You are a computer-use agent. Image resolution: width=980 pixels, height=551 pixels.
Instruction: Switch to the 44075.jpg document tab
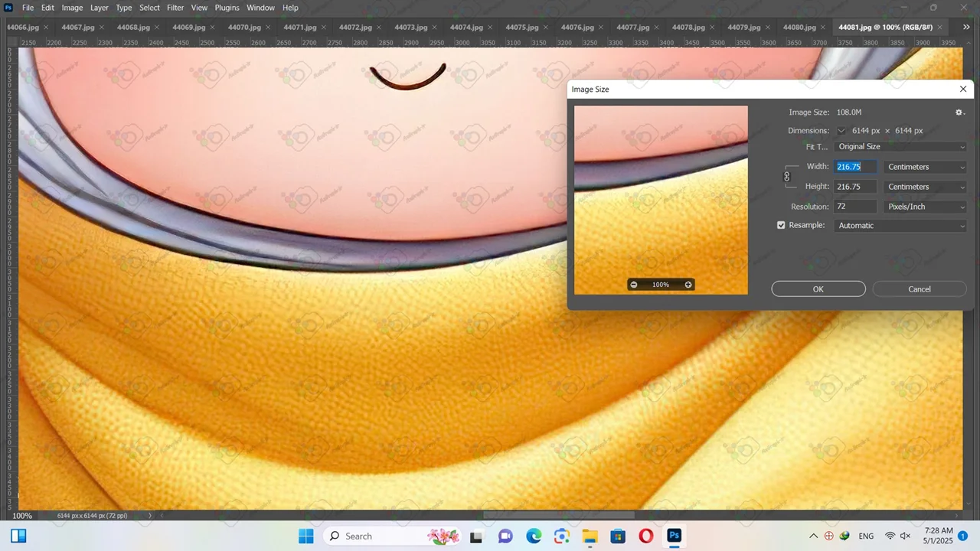pos(521,28)
